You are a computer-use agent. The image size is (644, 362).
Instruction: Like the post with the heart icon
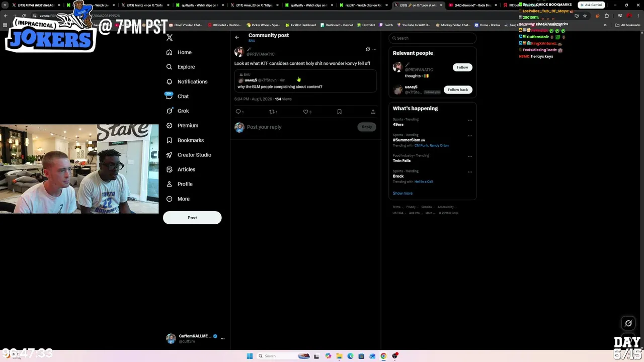pos(306,112)
